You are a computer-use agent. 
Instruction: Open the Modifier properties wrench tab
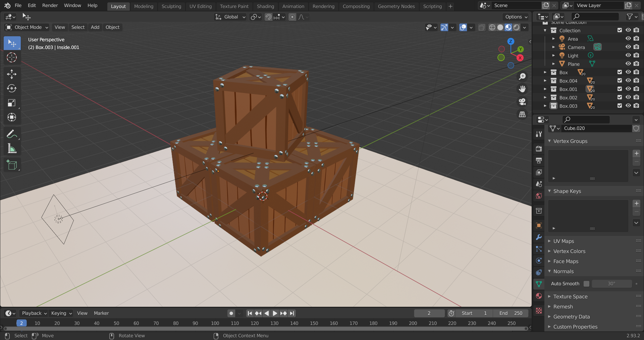click(539, 237)
